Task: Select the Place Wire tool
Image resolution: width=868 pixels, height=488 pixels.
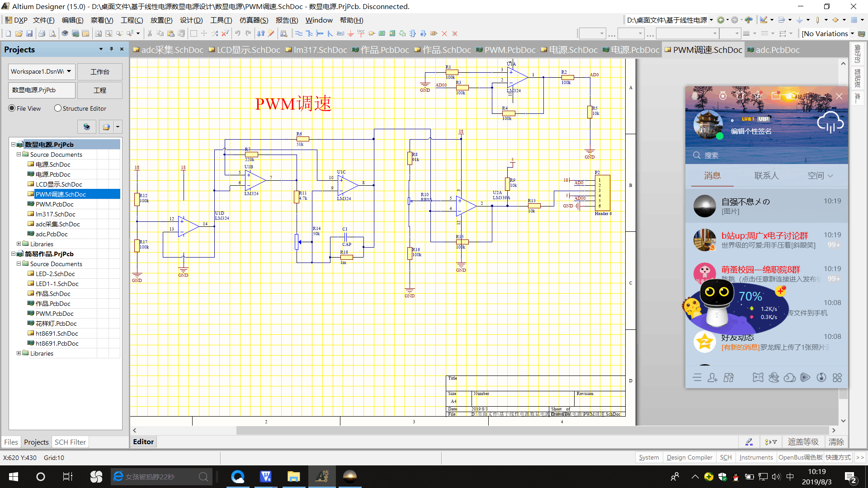Action: [299, 33]
